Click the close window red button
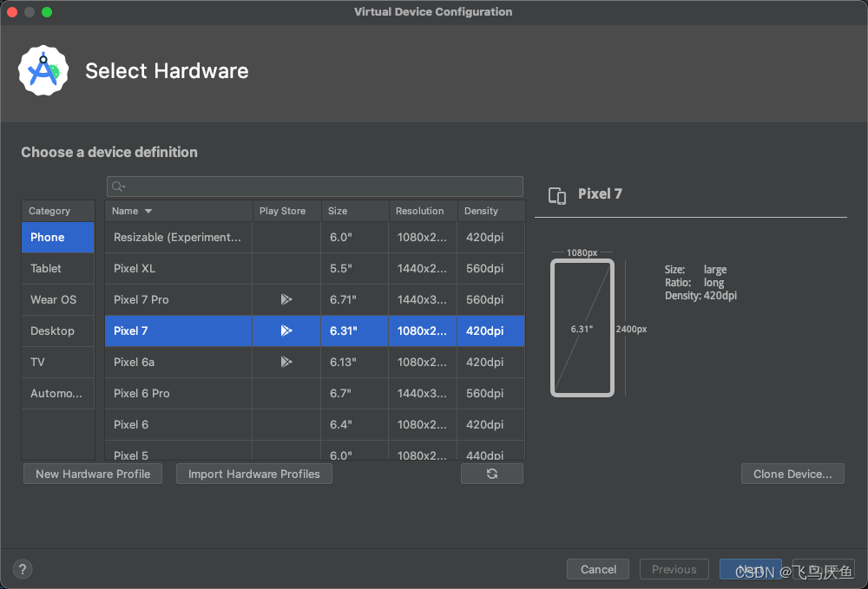 point(12,11)
